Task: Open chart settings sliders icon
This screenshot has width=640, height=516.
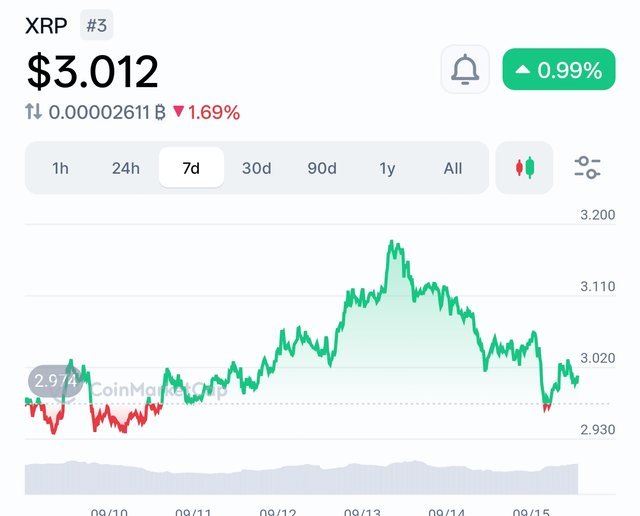Action: tap(587, 168)
